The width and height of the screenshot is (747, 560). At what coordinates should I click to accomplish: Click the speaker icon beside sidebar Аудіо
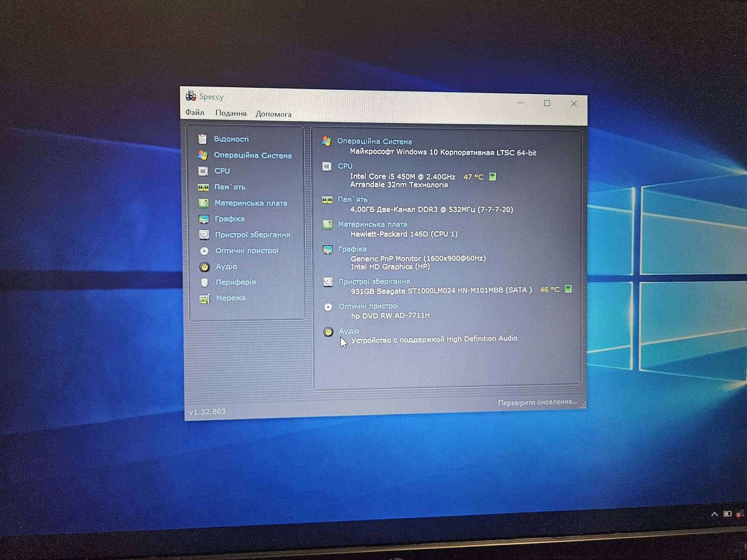[x=205, y=267]
